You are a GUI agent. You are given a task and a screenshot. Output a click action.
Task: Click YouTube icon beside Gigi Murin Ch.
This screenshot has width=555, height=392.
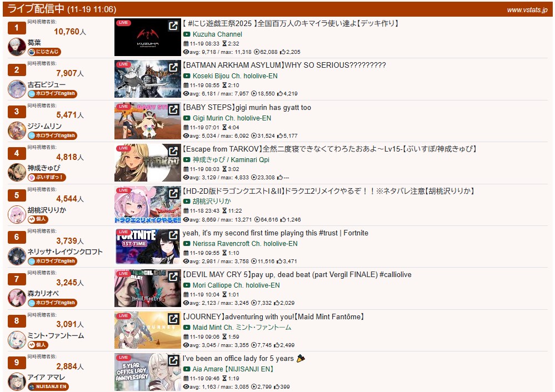[x=187, y=118]
